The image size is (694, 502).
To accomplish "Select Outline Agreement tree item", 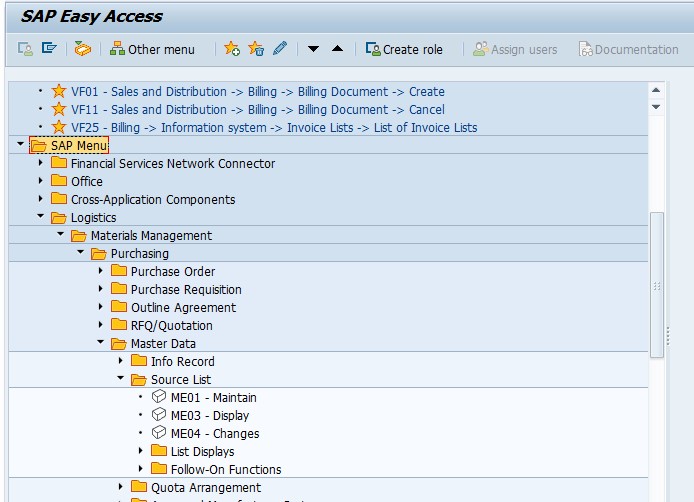I will [184, 308].
